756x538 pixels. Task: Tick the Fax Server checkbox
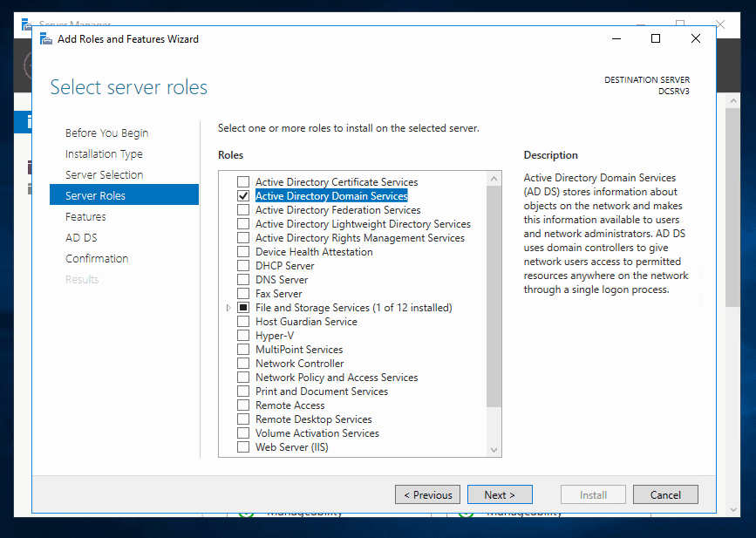pyautogui.click(x=243, y=294)
